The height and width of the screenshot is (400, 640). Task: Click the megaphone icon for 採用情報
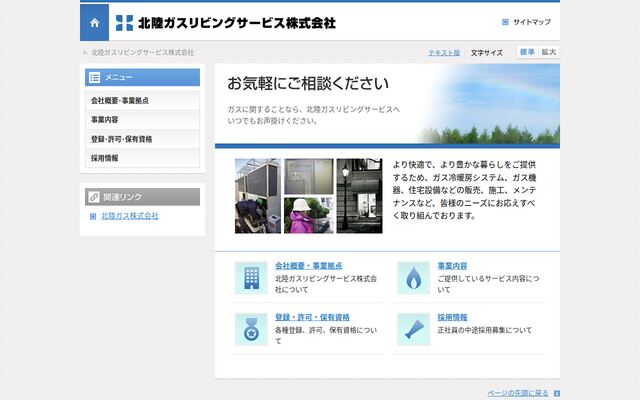tap(413, 329)
